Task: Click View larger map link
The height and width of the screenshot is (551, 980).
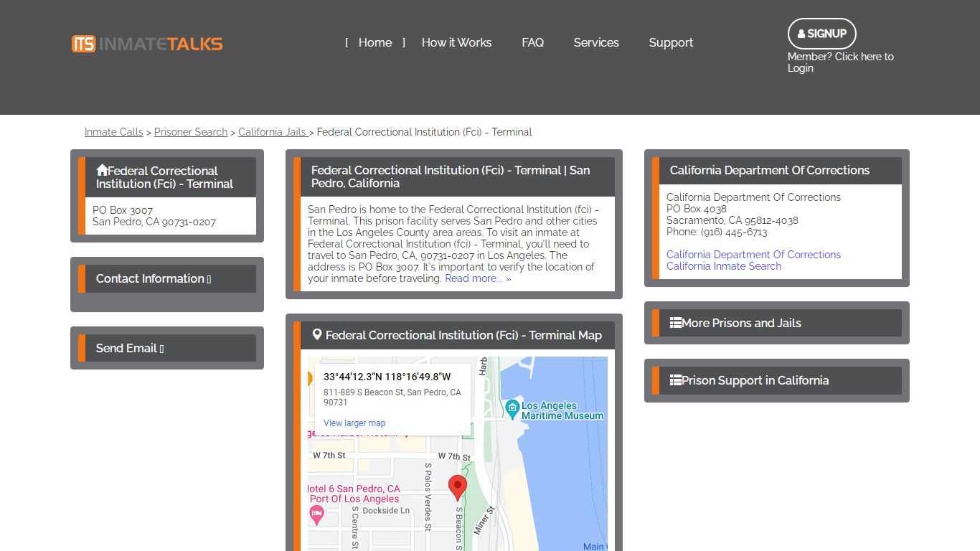Action: (354, 423)
